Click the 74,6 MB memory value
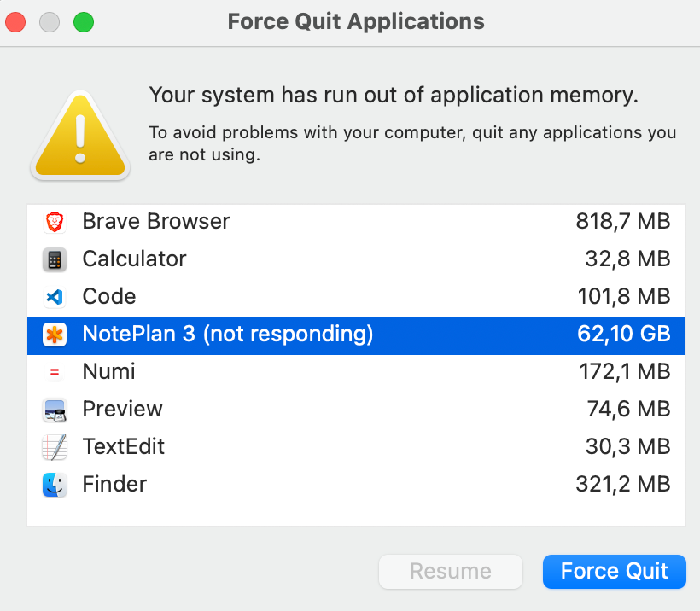The height and width of the screenshot is (611, 700). point(628,409)
